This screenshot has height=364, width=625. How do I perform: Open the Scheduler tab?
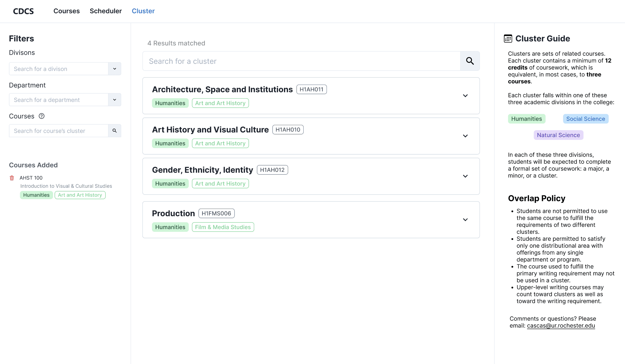click(106, 11)
